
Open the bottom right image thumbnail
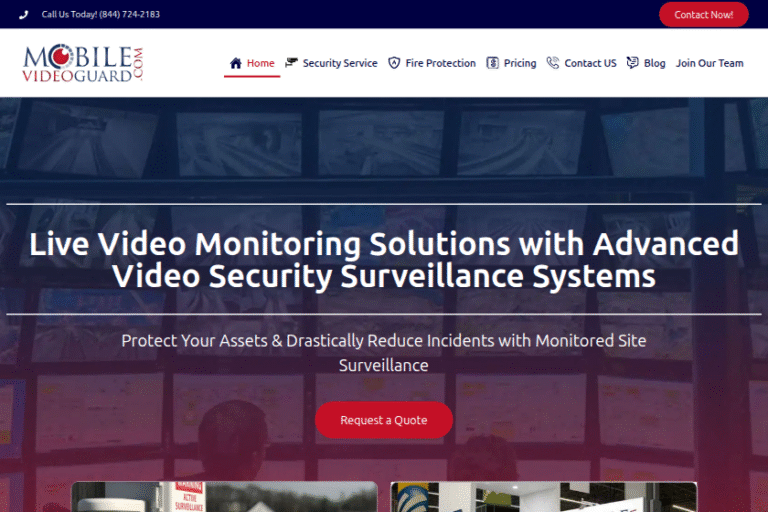543,497
